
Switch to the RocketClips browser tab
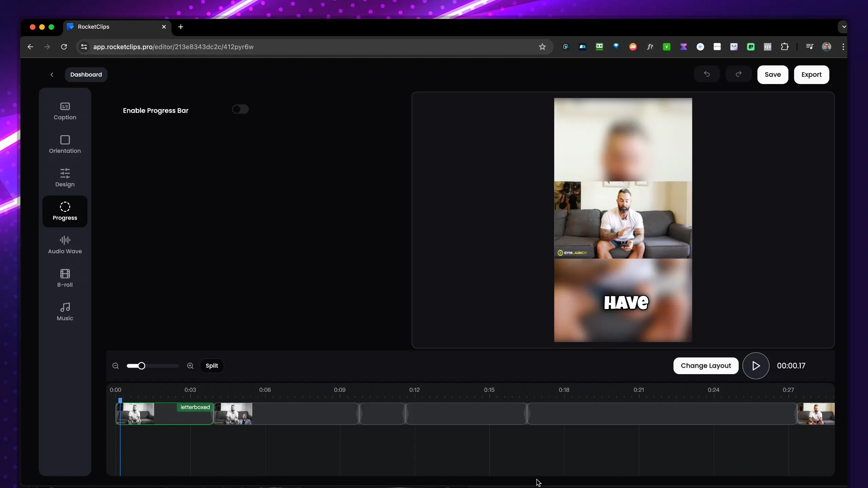pyautogui.click(x=102, y=27)
